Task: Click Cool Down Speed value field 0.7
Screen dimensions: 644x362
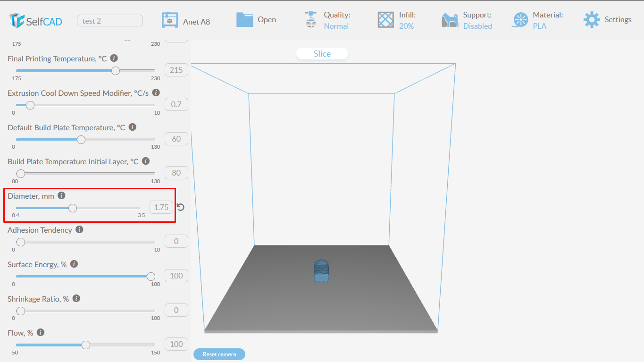Action: 176,104
